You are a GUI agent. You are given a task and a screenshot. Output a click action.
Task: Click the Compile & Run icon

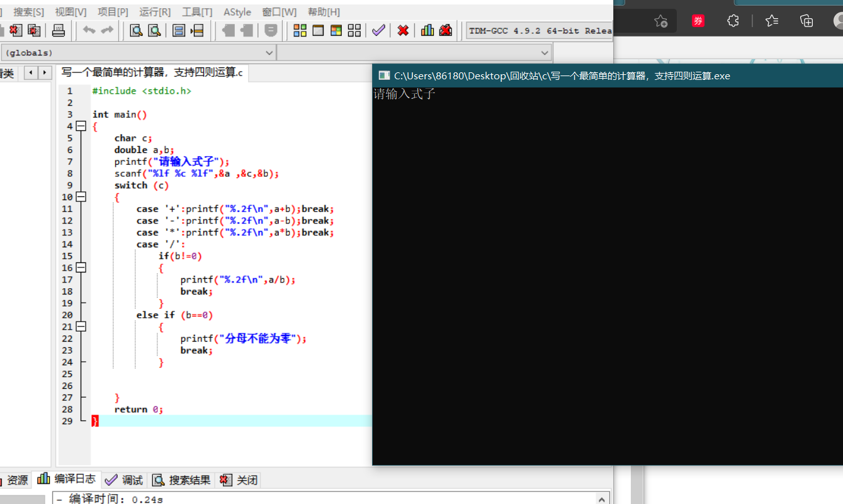[336, 30]
